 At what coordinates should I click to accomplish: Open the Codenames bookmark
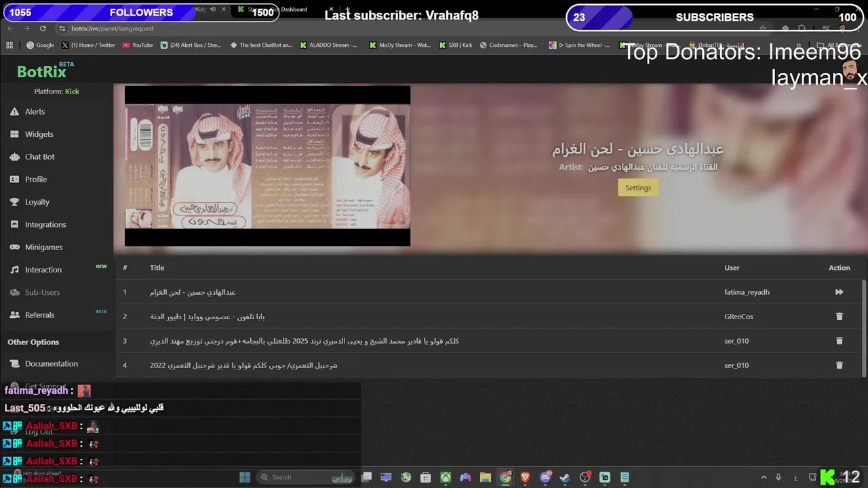[509, 45]
